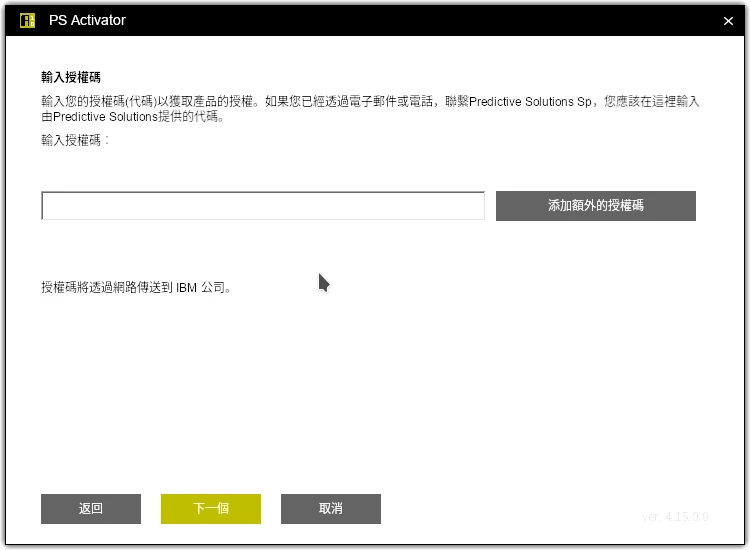Viewport: 750px width, 550px height.
Task: Focus the authorization code input field
Action: pyautogui.click(x=262, y=206)
